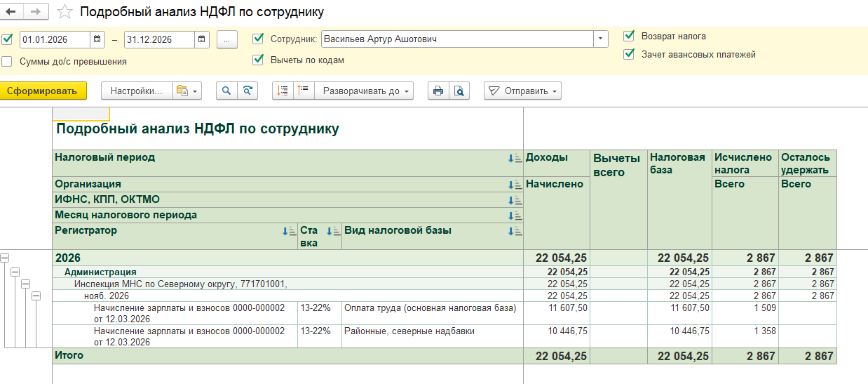This screenshot has height=384, width=868.
Task: Click sort icon in 'Вид налоговой базы' header
Action: (515, 231)
